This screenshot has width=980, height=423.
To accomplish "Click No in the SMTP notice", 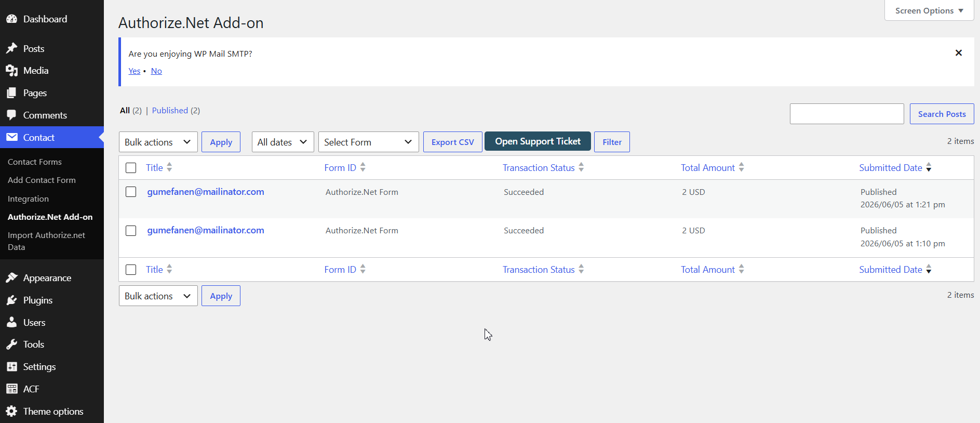I will coord(156,71).
